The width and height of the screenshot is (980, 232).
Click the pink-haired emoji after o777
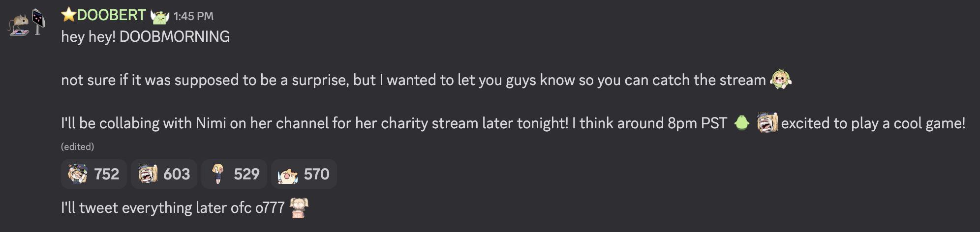coord(299,207)
